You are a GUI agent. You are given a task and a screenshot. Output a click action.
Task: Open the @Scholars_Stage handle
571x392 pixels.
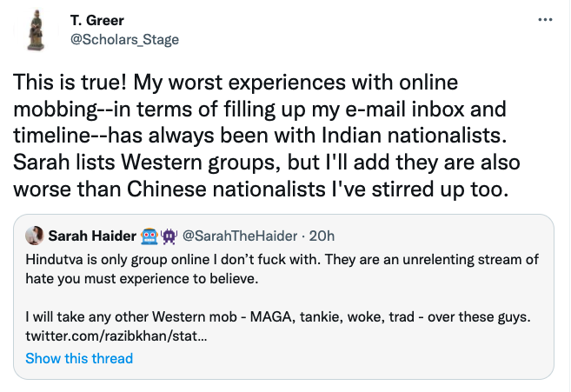pyautogui.click(x=124, y=39)
